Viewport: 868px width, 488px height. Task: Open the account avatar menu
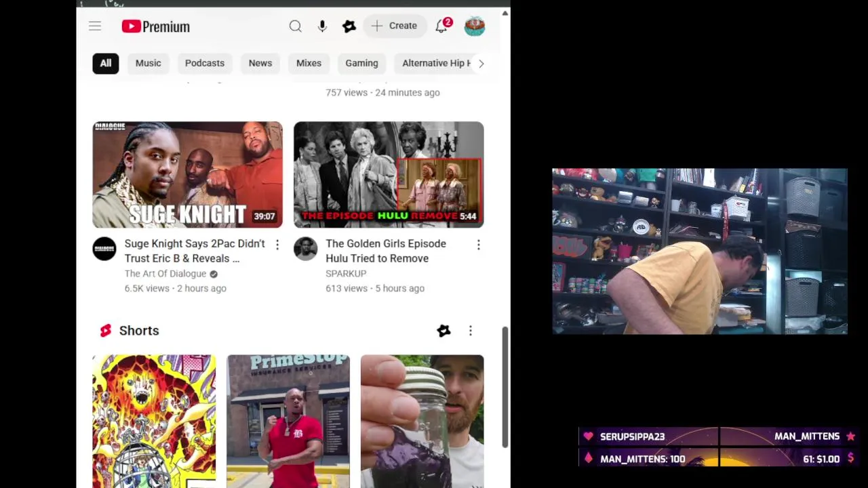click(x=475, y=26)
